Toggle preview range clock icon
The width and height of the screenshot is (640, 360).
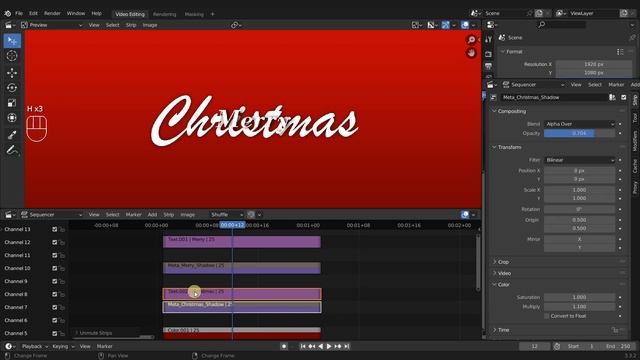click(x=557, y=346)
